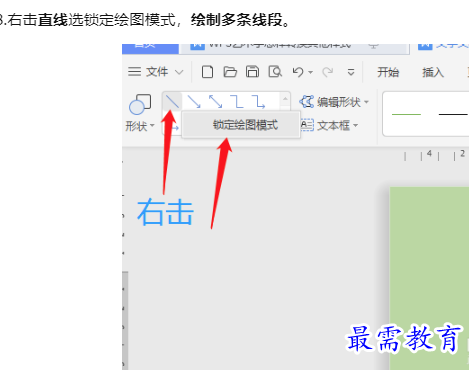Click the New document icon

pyautogui.click(x=207, y=72)
